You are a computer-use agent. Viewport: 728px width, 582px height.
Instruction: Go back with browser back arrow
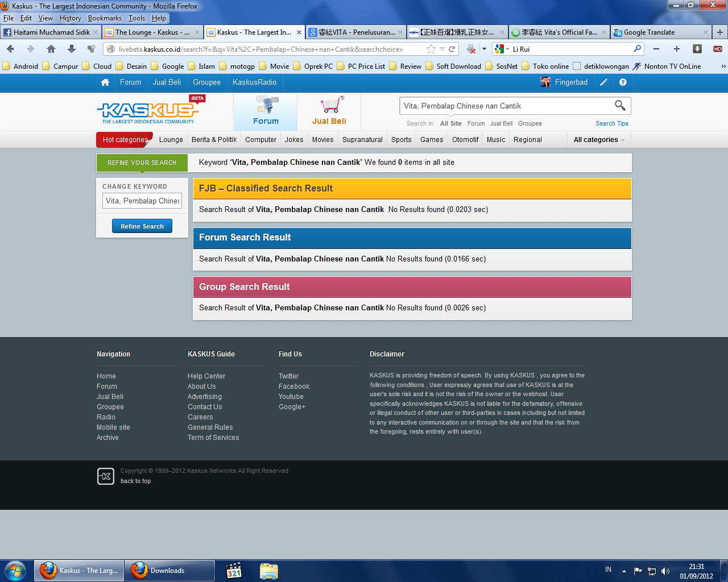coord(10,49)
